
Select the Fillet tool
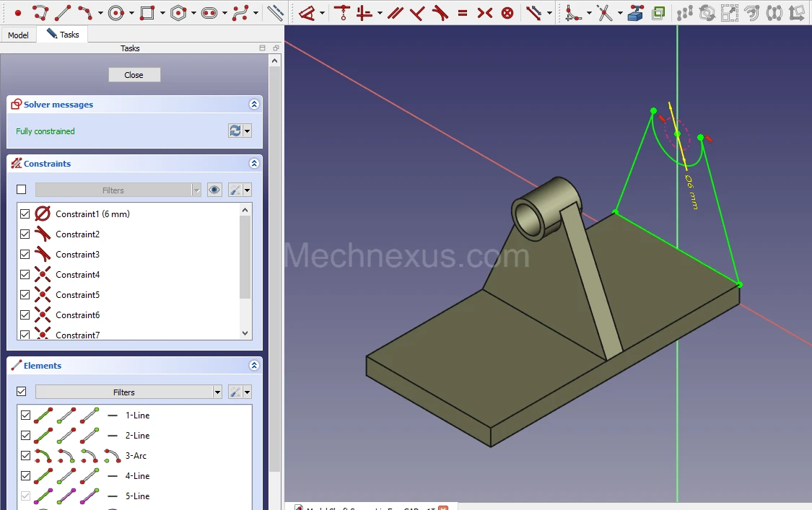pos(573,13)
